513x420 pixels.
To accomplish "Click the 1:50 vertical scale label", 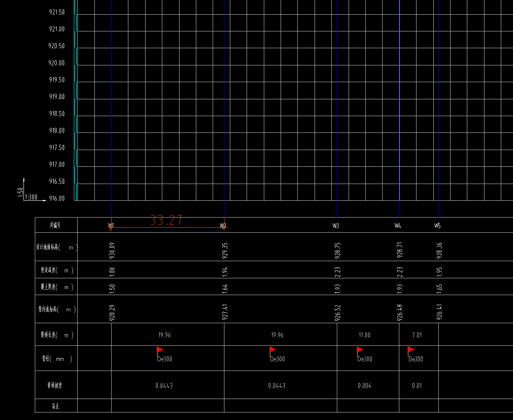I will (x=21, y=192).
